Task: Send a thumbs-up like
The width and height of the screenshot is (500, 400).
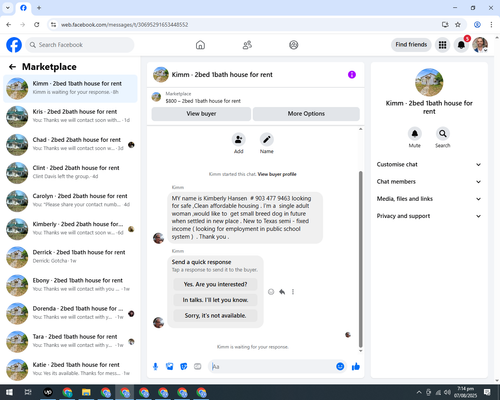Action: 356,367
